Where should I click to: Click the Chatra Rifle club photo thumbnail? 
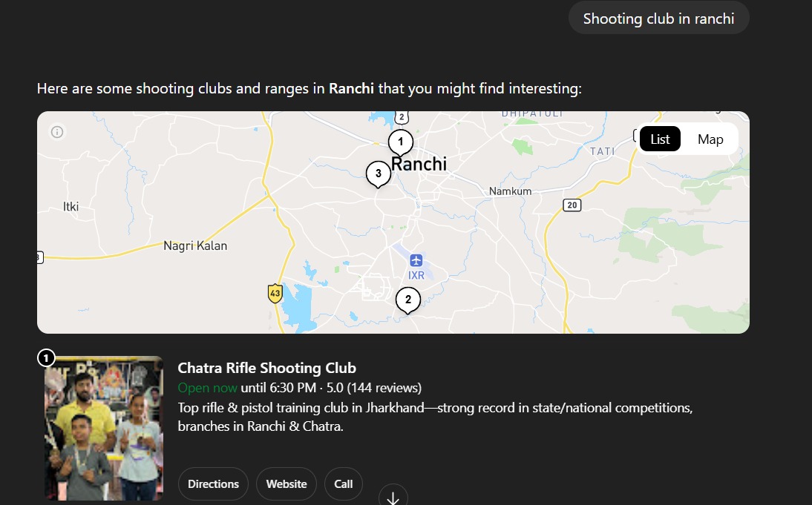point(104,428)
